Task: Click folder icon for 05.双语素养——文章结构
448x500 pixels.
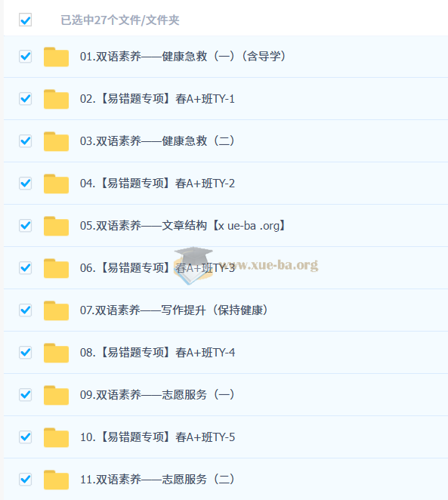Action: [56, 226]
